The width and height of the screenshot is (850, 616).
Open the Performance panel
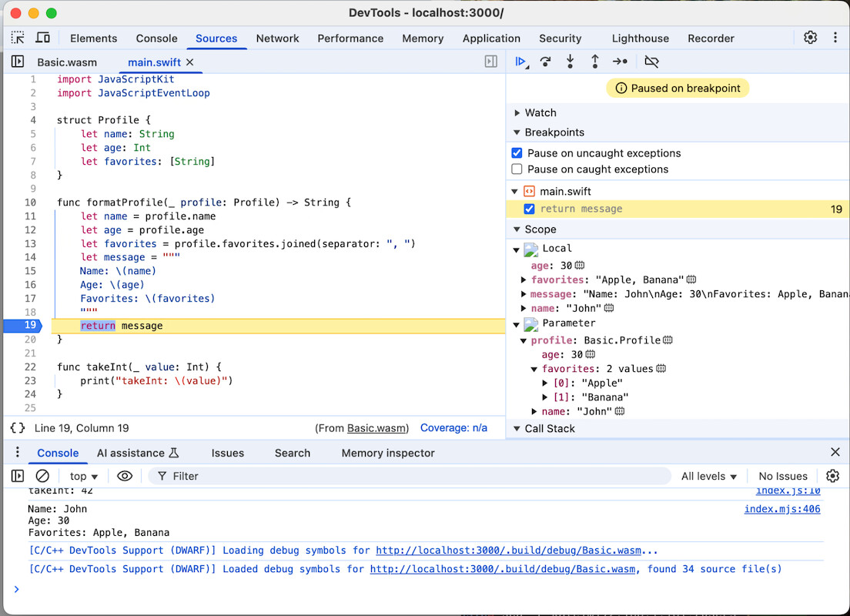click(350, 38)
